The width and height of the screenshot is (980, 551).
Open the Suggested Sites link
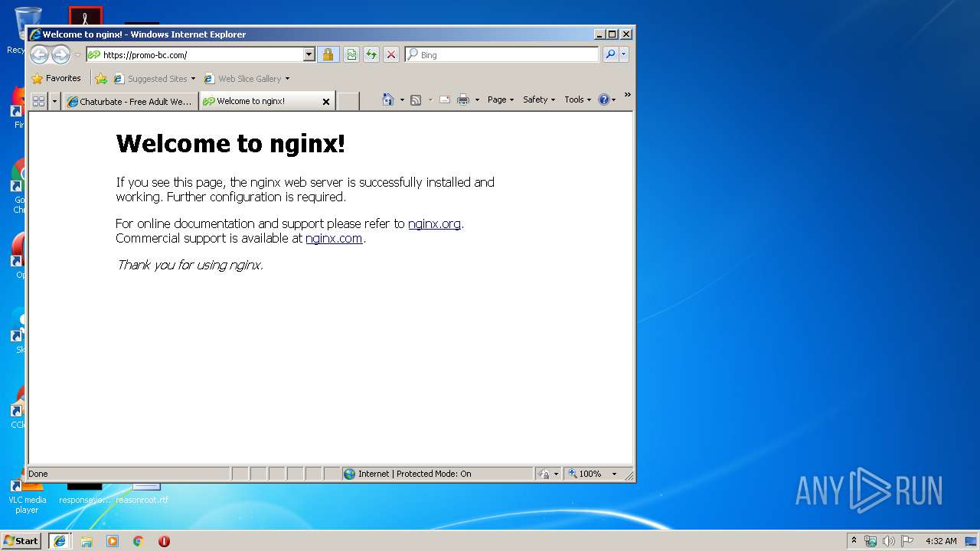click(154, 78)
